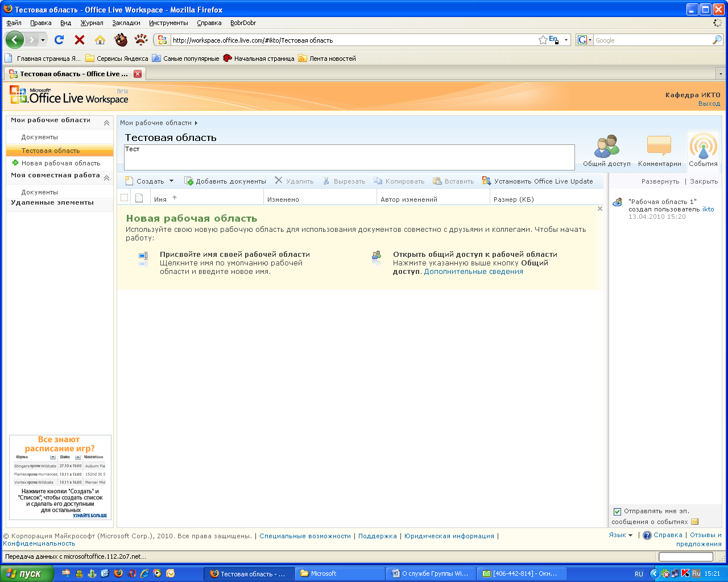Close the Тестовая область browser tab
This screenshot has height=582, width=728.
pyautogui.click(x=138, y=74)
